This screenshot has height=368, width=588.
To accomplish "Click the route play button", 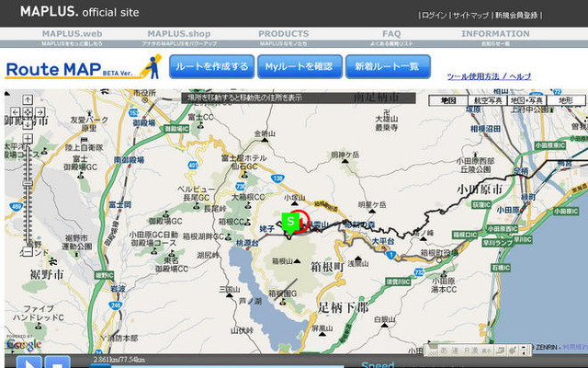I will pos(28,362).
